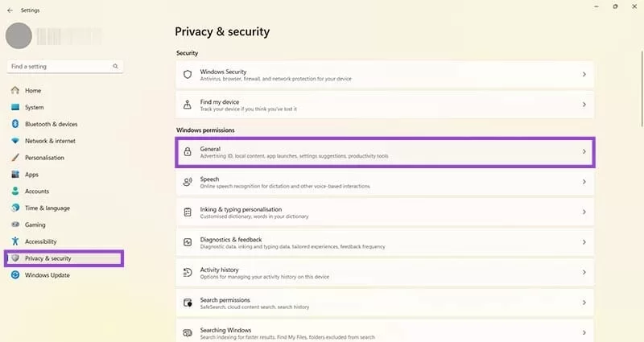This screenshot has height=342, width=644.
Task: Open Activity history settings
Action: pos(385,273)
